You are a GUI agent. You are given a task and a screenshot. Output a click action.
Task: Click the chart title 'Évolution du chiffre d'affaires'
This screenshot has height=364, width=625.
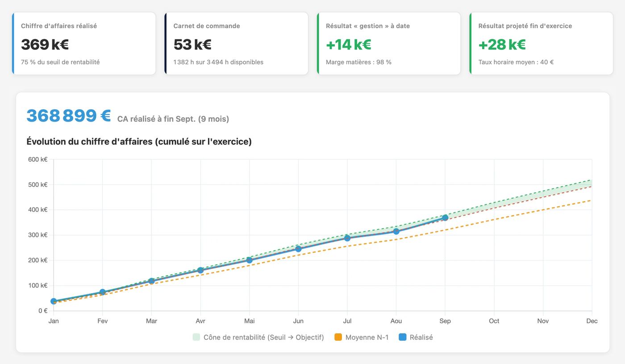pyautogui.click(x=139, y=141)
